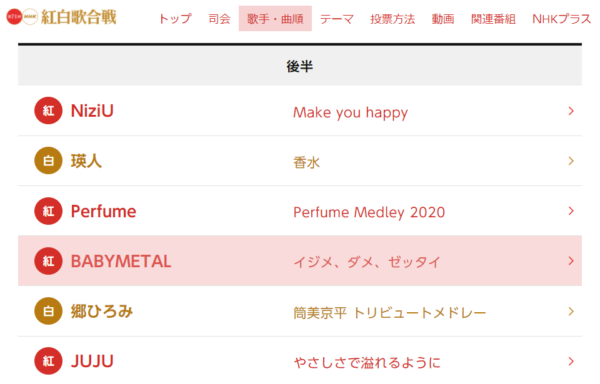Viewport: 600px width, 384px height.
Task: Expand BABYMETAL entry via right chevron
Action: (x=571, y=261)
